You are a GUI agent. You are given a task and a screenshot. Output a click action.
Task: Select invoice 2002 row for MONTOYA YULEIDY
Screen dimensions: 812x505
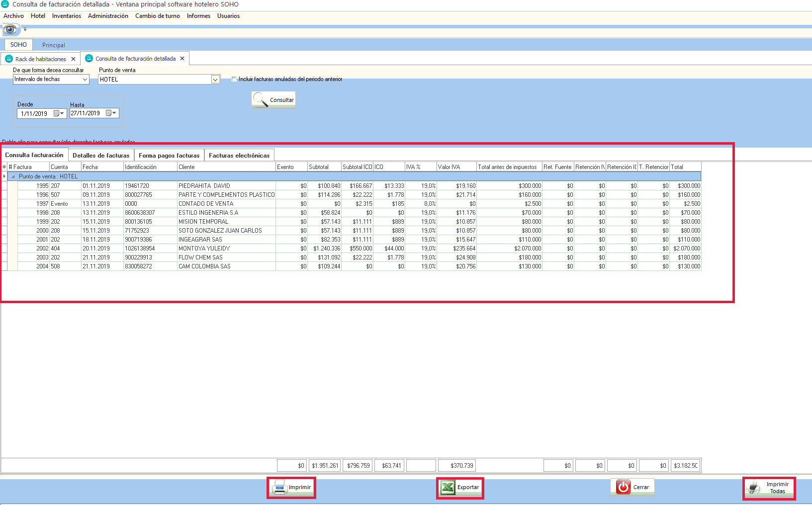(x=204, y=249)
